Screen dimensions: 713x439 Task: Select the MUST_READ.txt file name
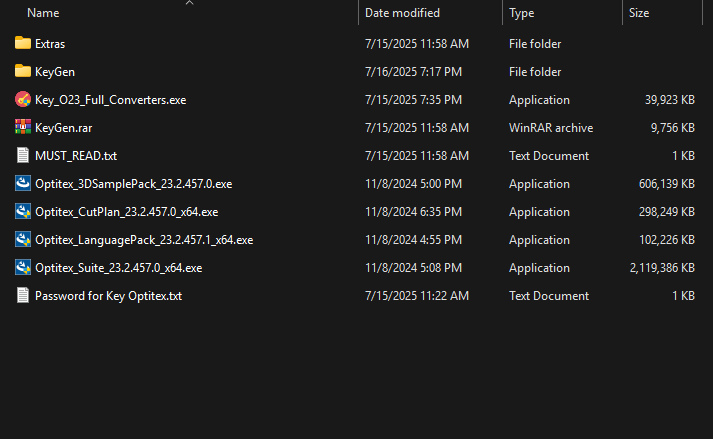coord(76,156)
